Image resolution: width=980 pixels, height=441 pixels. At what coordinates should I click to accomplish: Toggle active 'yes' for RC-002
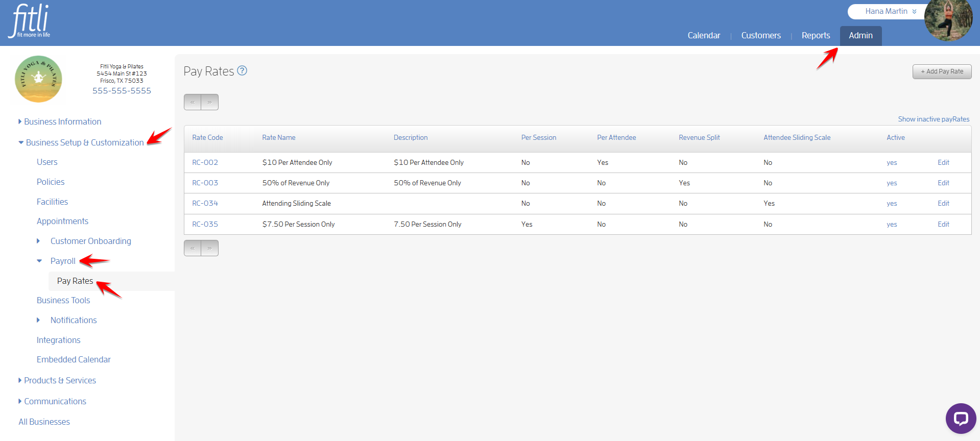tap(892, 162)
